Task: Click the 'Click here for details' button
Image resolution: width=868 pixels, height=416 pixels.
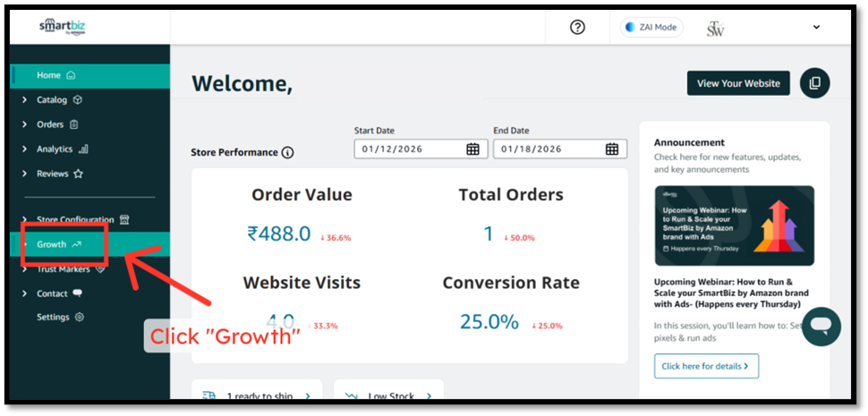Action: (x=706, y=366)
